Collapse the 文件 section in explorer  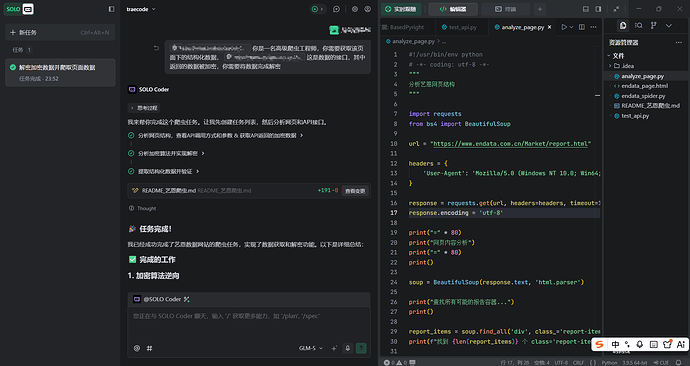[616, 56]
